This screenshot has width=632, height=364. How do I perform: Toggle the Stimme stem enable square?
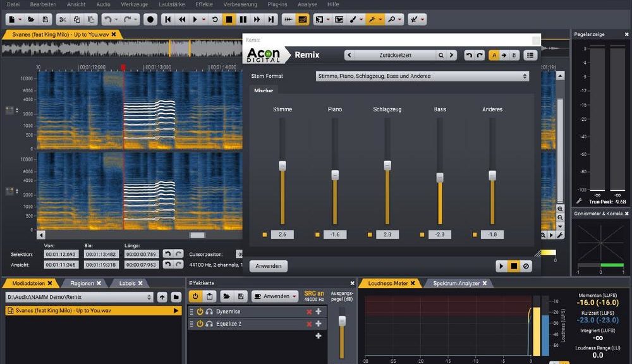tap(265, 234)
